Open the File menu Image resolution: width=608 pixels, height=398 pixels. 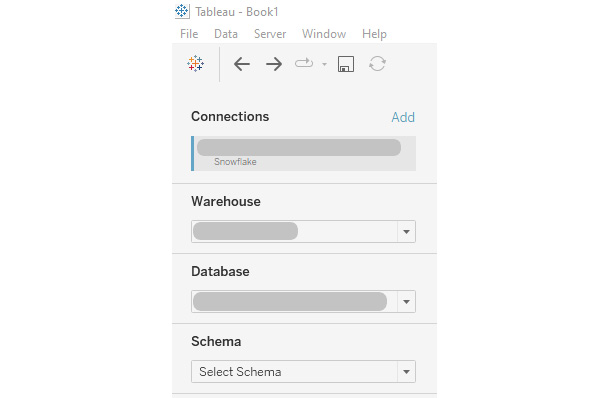[x=189, y=34]
